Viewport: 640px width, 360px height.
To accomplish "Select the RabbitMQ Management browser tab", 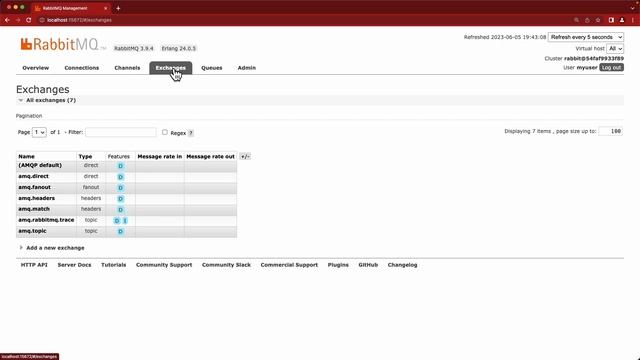I will [70, 8].
